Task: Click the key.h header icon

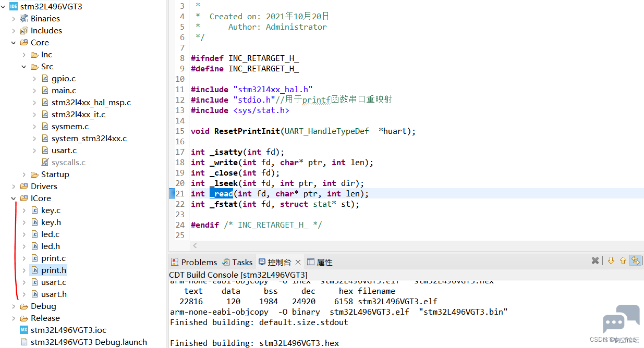Action: coord(35,222)
